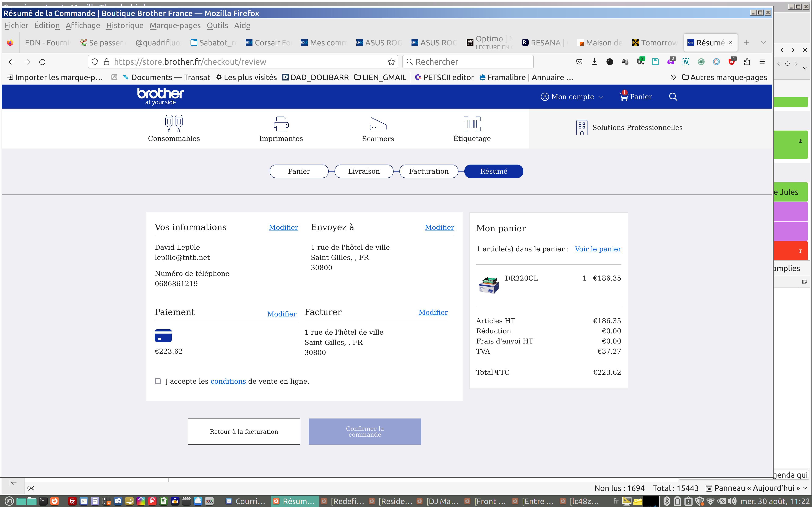This screenshot has width=812, height=507.
Task: Go back to the Livraison checkout step
Action: point(364,171)
